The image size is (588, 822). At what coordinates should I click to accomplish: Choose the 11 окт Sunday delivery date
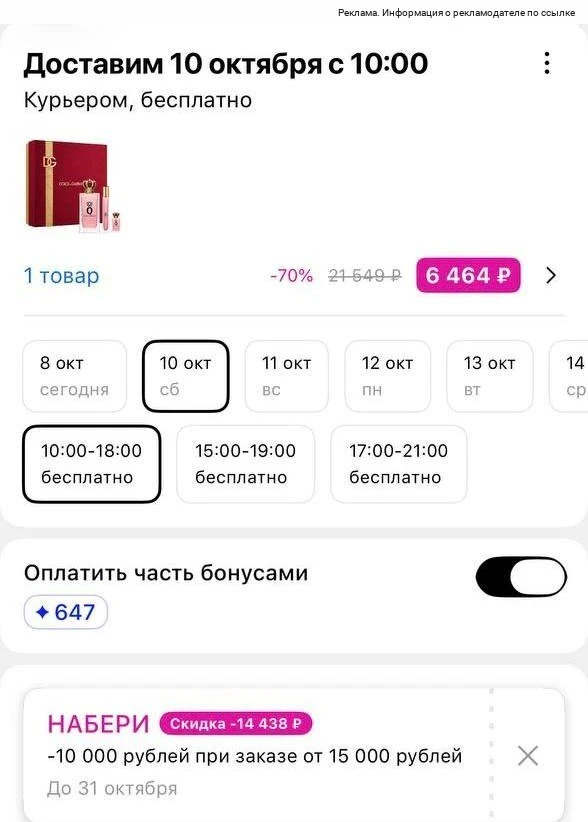(x=287, y=376)
